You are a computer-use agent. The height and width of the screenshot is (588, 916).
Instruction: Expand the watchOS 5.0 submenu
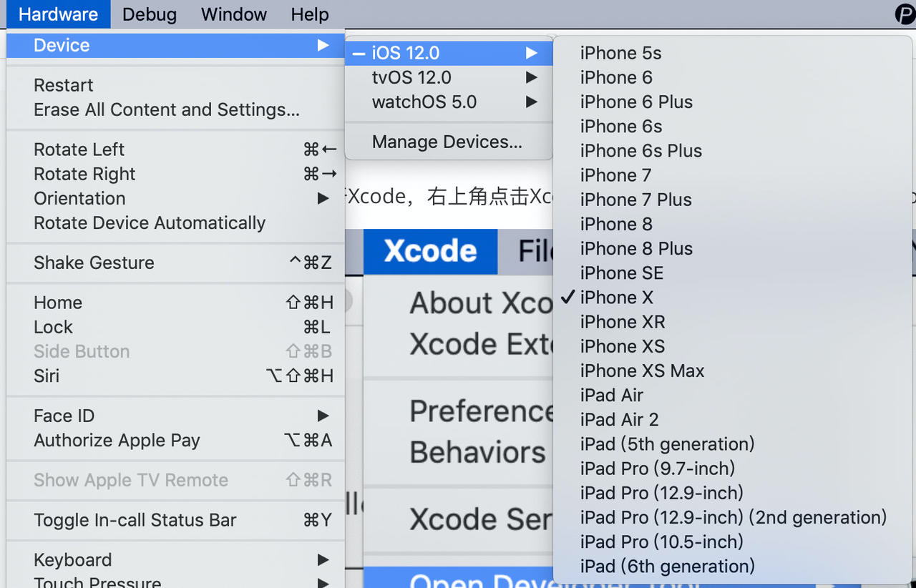pyautogui.click(x=449, y=102)
